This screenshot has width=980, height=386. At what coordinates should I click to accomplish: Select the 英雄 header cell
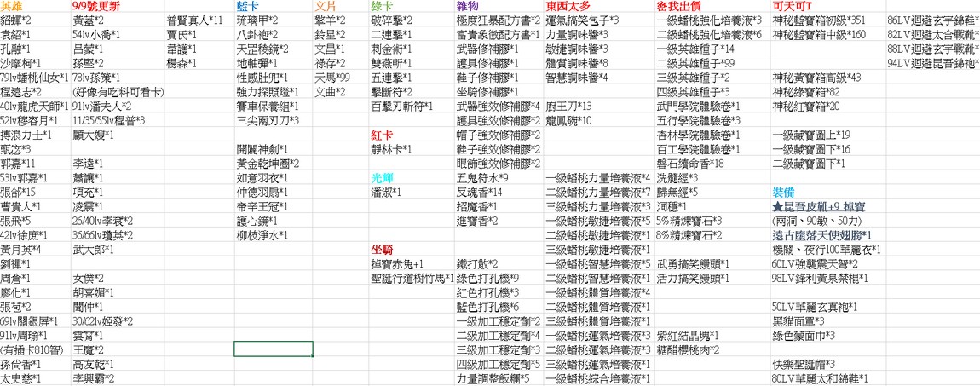pos(13,6)
